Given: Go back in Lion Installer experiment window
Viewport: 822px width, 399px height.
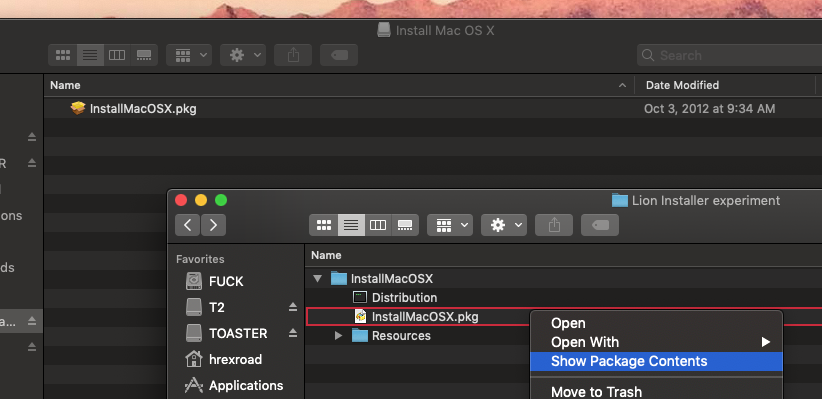Looking at the screenshot, I should click(188, 225).
